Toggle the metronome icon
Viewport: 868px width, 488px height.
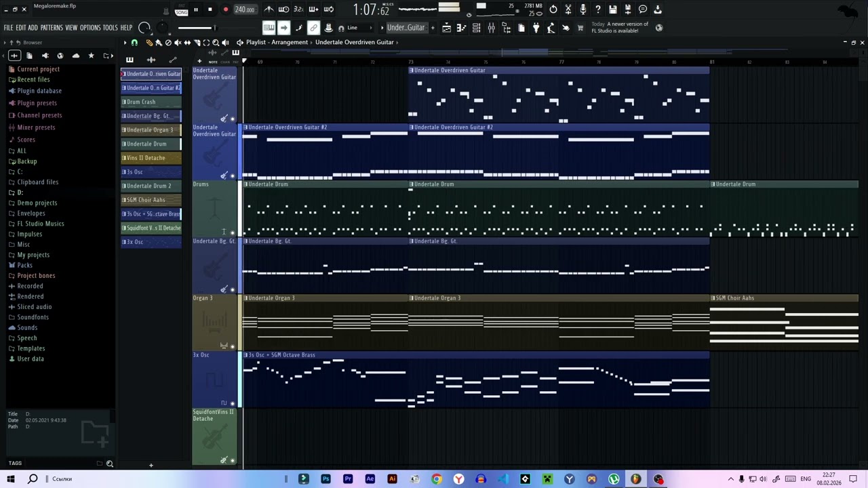[x=269, y=9]
